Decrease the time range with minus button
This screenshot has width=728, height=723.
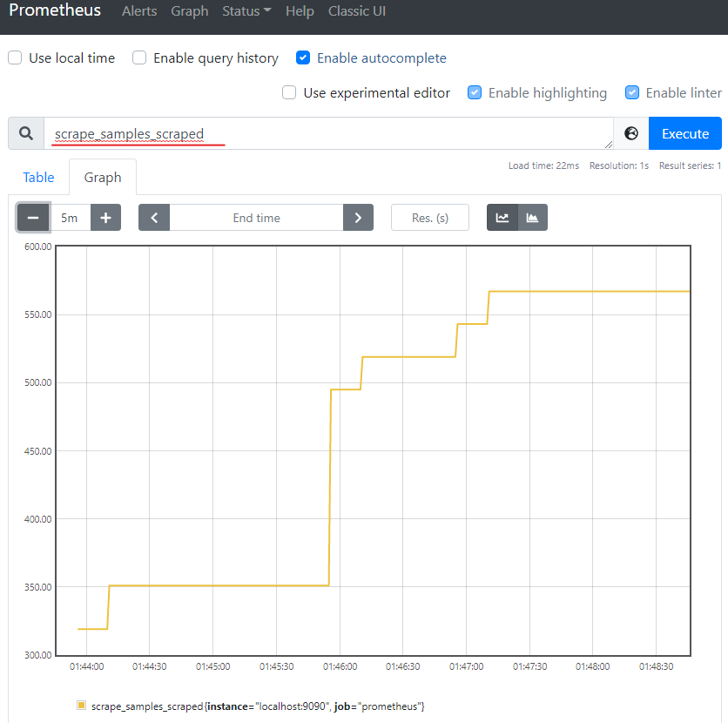pos(33,218)
